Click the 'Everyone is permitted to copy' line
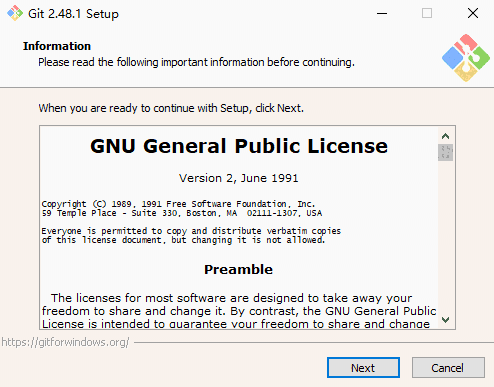This screenshot has height=387, width=494. 191,231
